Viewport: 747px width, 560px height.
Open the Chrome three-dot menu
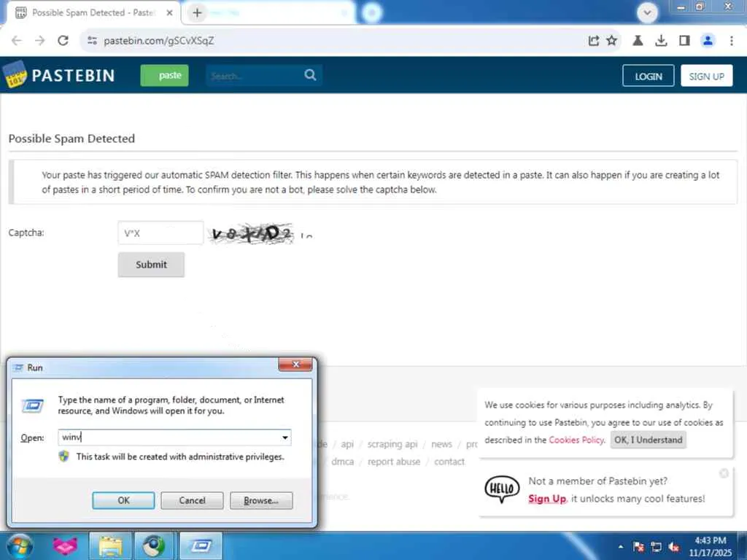coord(731,41)
